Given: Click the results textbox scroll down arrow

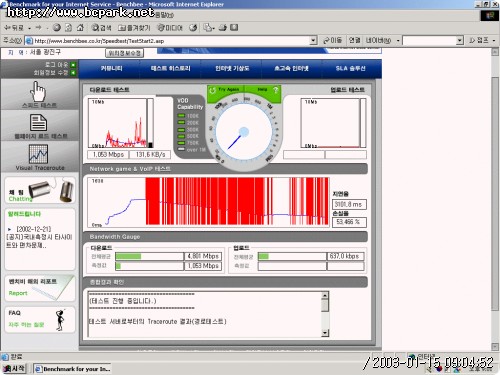Looking at the screenshot, I should 325,332.
